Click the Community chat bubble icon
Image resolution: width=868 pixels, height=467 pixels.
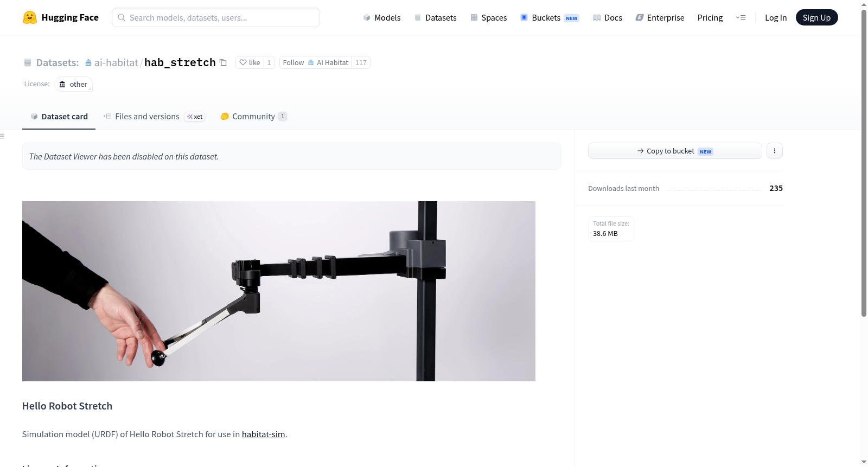225,116
